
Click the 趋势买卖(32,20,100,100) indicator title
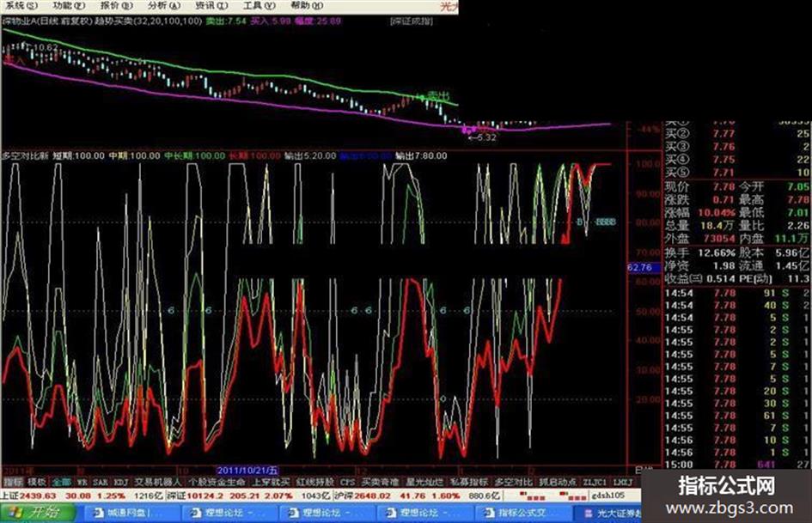149,21
